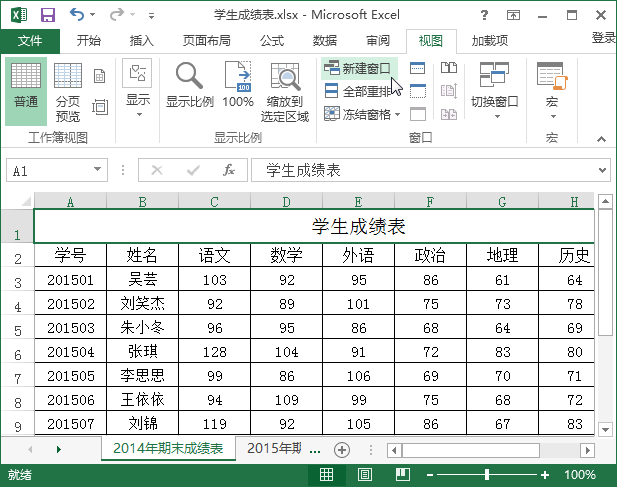This screenshot has width=617, height=487.
Task: Click the 宏 macros button
Action: [552, 90]
